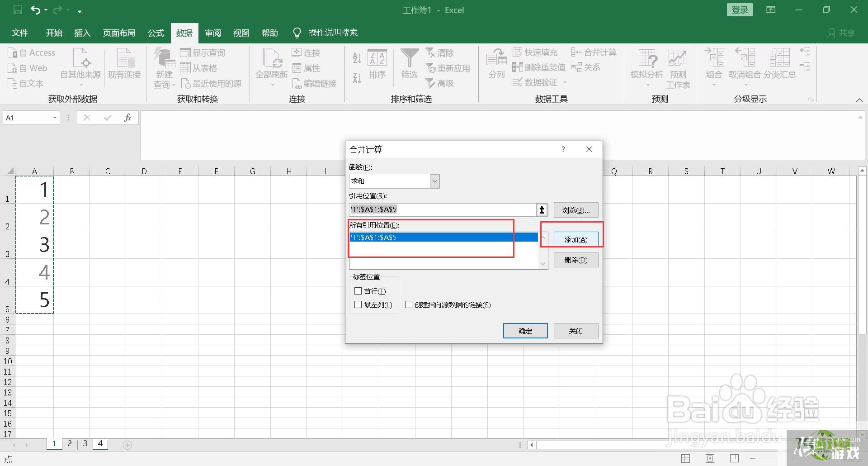Screen dimensions: 868x466
Task: Click Flash Fill (快速填充)
Action: [535, 52]
